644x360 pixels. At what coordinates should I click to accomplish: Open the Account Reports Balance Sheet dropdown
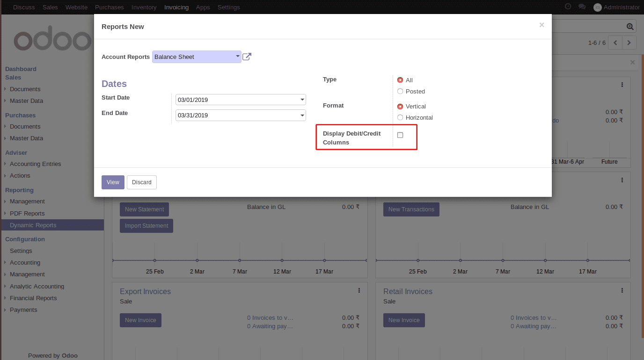coord(197,57)
